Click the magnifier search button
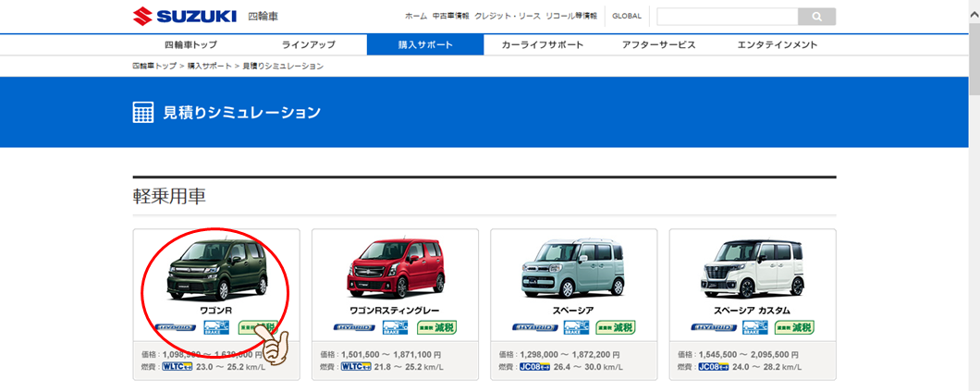Image resolution: width=980 pixels, height=391 pixels. click(817, 17)
